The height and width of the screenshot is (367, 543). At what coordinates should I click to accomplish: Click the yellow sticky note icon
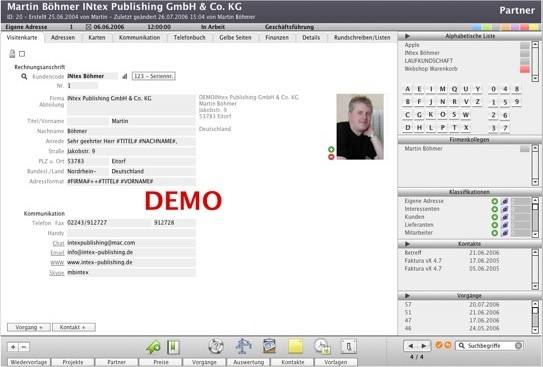pyautogui.click(x=295, y=346)
